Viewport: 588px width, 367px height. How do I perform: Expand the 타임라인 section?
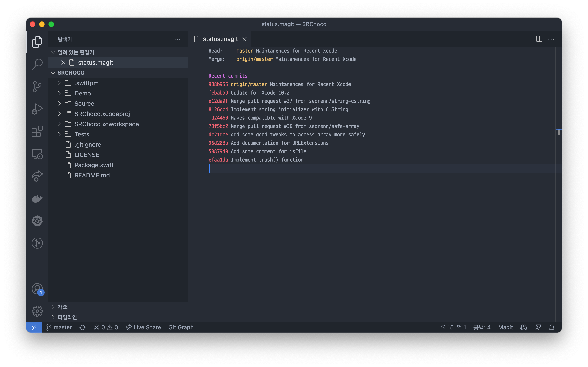click(x=67, y=317)
